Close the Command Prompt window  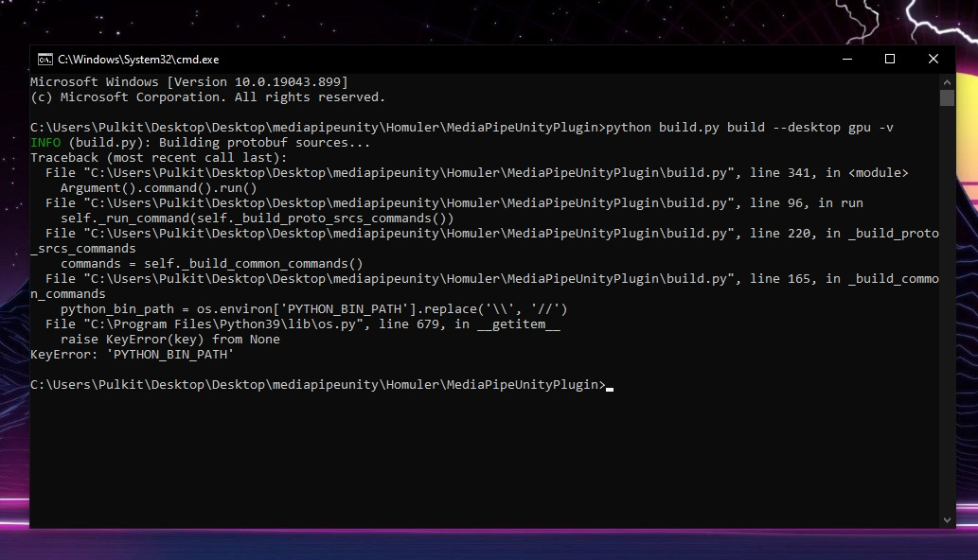coord(933,59)
